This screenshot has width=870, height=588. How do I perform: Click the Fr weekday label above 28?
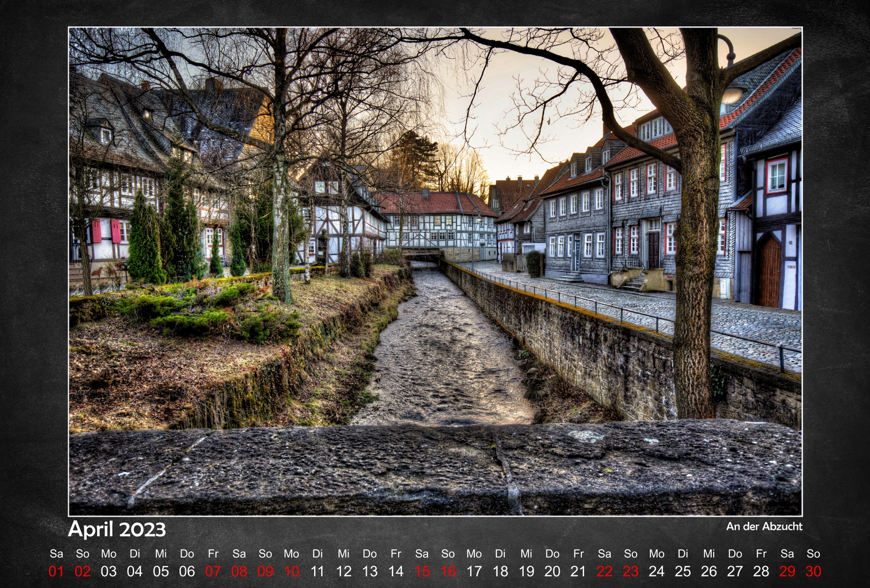(x=761, y=554)
